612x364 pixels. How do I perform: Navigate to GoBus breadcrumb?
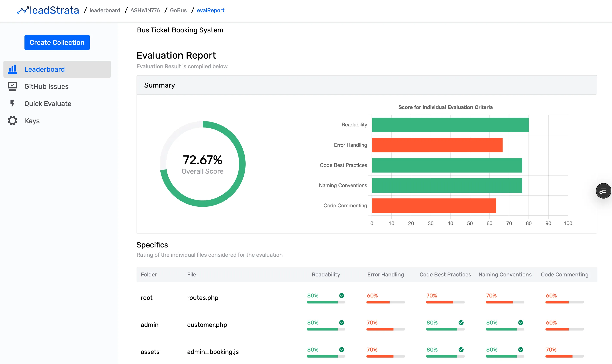(x=178, y=10)
